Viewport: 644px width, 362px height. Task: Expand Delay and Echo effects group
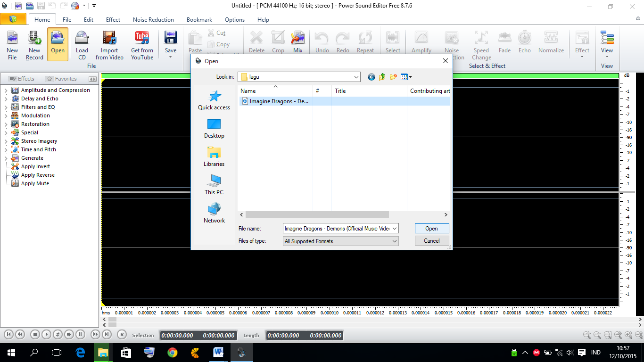[x=6, y=99]
